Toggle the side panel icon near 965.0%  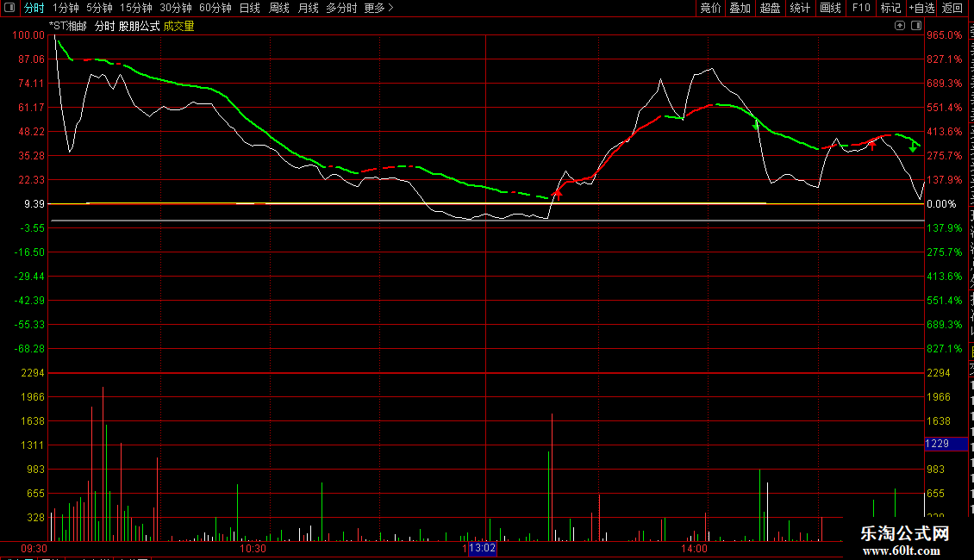[x=916, y=26]
